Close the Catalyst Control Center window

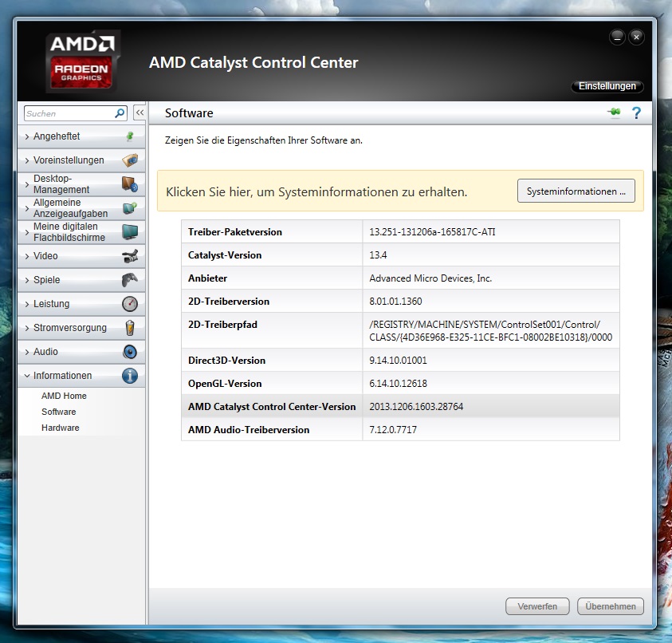[636, 37]
